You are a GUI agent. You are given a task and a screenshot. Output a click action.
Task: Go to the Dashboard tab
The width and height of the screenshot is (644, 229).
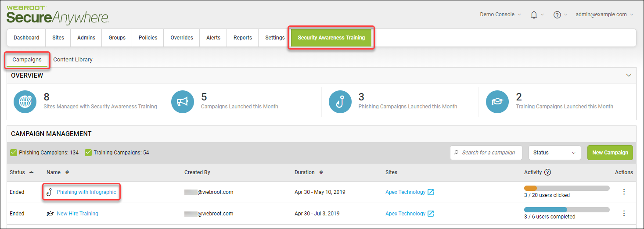[x=26, y=38]
